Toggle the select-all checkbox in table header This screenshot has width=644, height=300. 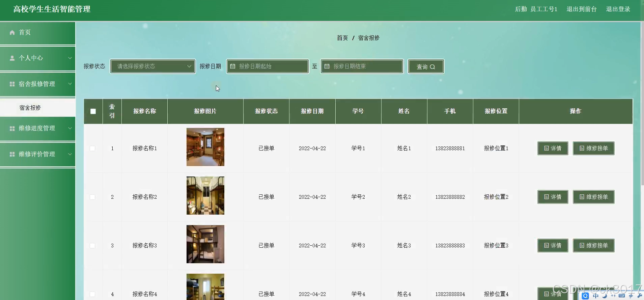(x=93, y=111)
